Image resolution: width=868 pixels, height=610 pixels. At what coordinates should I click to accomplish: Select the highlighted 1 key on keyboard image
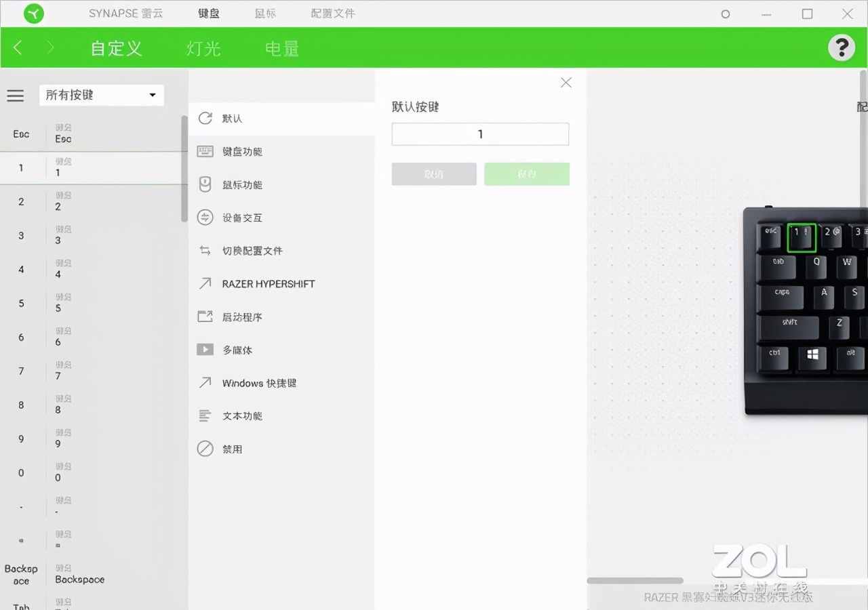(802, 237)
